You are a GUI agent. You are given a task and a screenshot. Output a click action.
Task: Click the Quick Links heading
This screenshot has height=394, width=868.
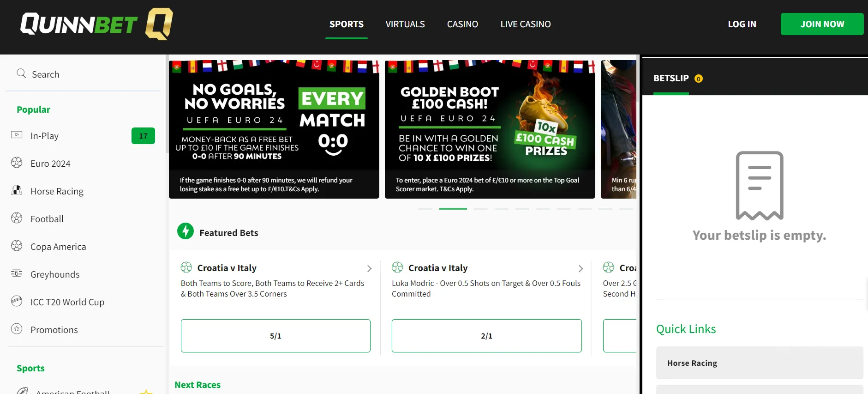pos(686,329)
